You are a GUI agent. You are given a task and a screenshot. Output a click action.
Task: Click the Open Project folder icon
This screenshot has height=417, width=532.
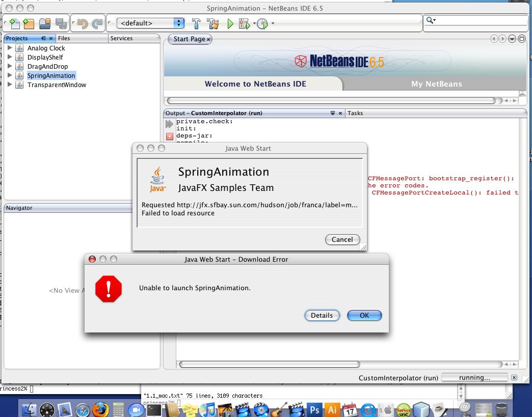[x=45, y=23]
